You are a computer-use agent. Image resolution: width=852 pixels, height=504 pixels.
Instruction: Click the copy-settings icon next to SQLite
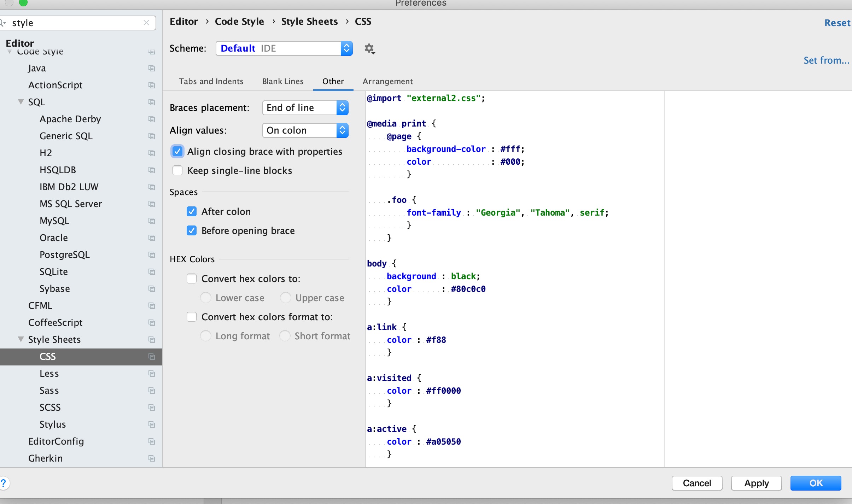152,272
